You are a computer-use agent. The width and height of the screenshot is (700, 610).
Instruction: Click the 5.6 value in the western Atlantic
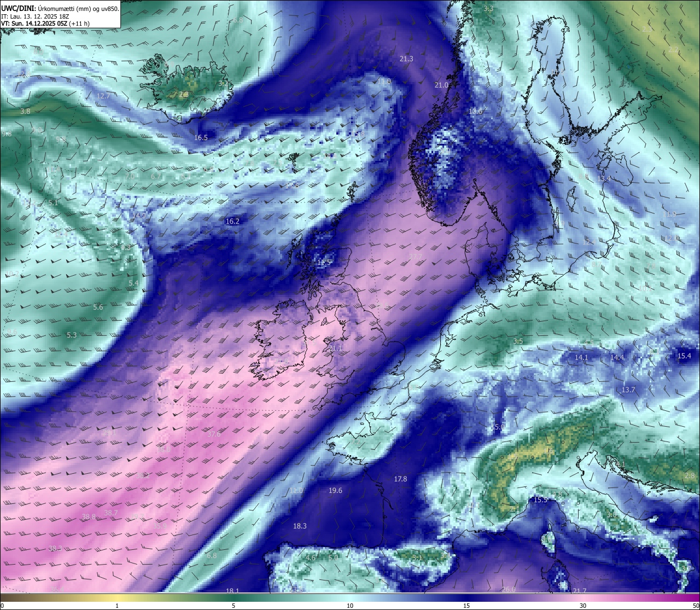98,307
